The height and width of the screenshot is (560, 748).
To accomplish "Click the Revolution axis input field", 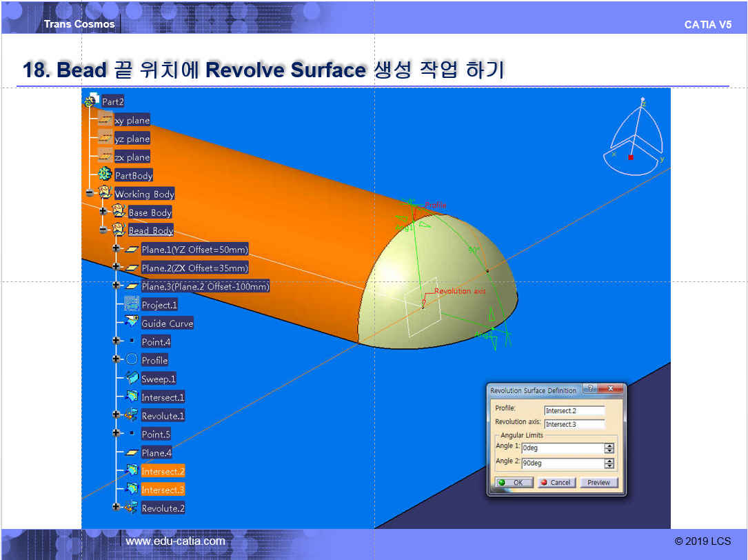I will (x=574, y=424).
